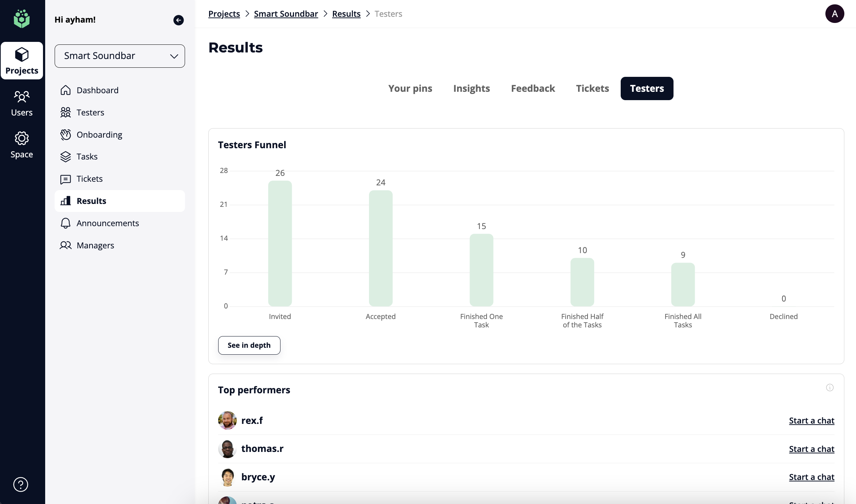This screenshot has height=504, width=856.
Task: Switch to the Insights tab
Action: click(x=471, y=88)
